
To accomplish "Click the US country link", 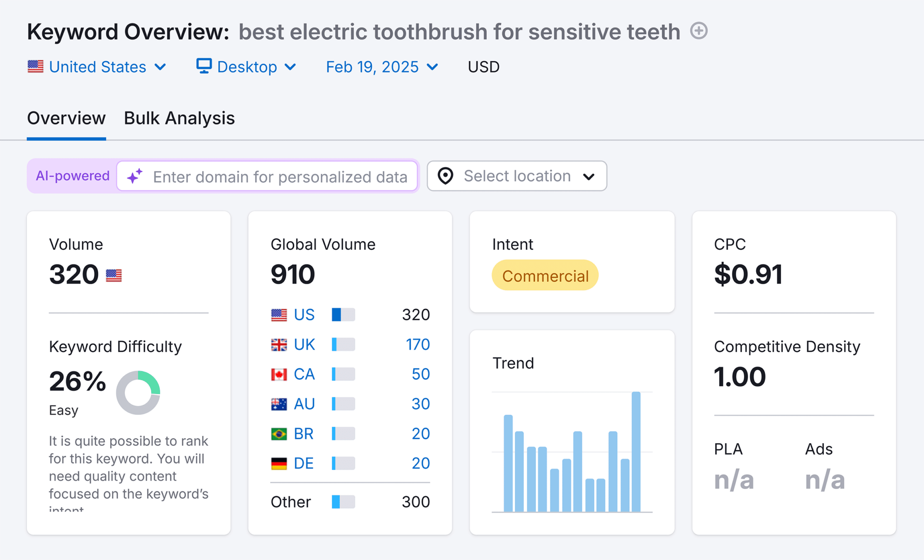I will point(304,315).
